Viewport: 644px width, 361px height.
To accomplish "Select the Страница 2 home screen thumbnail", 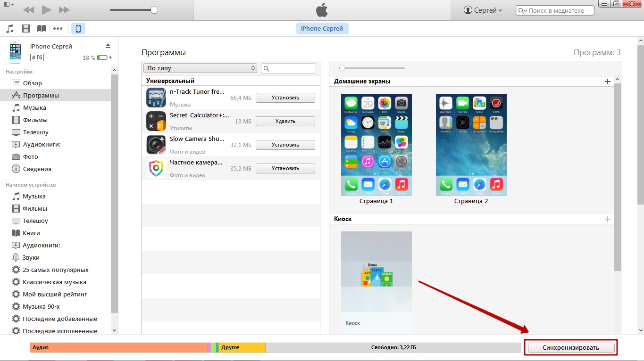I will 471,145.
